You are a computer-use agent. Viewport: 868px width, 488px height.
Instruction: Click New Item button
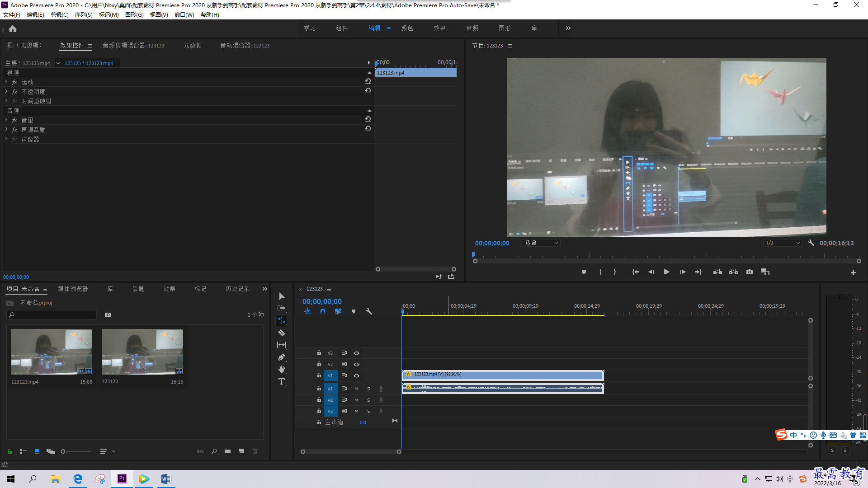point(241,451)
